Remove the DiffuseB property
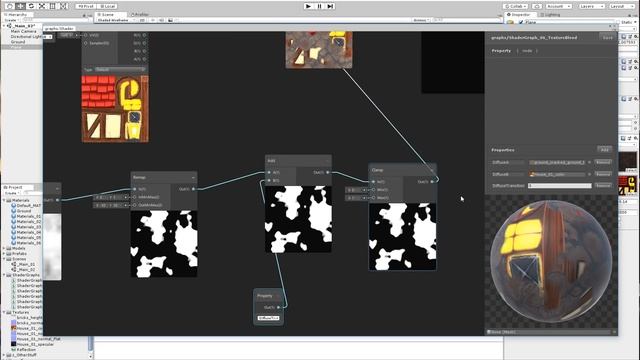This screenshot has height=360, width=640. point(603,174)
